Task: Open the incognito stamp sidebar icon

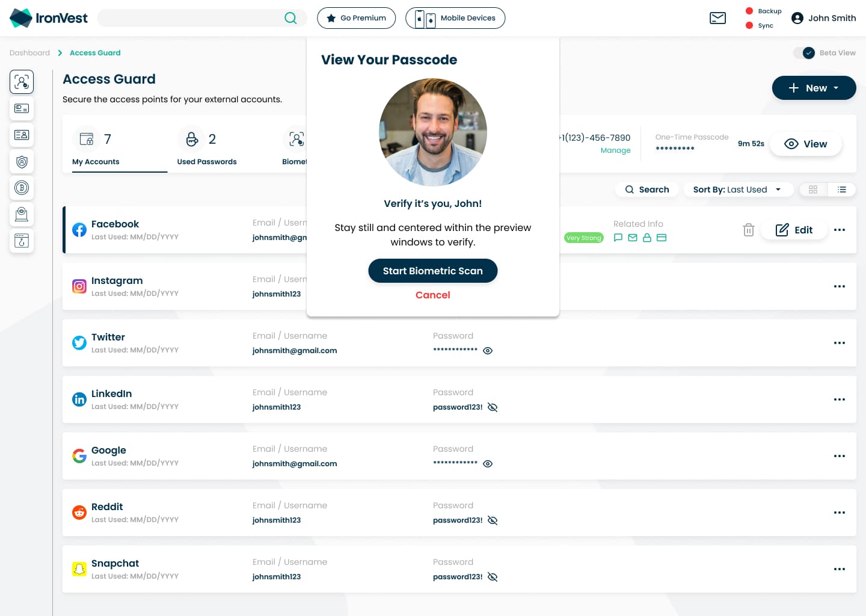Action: [22, 214]
